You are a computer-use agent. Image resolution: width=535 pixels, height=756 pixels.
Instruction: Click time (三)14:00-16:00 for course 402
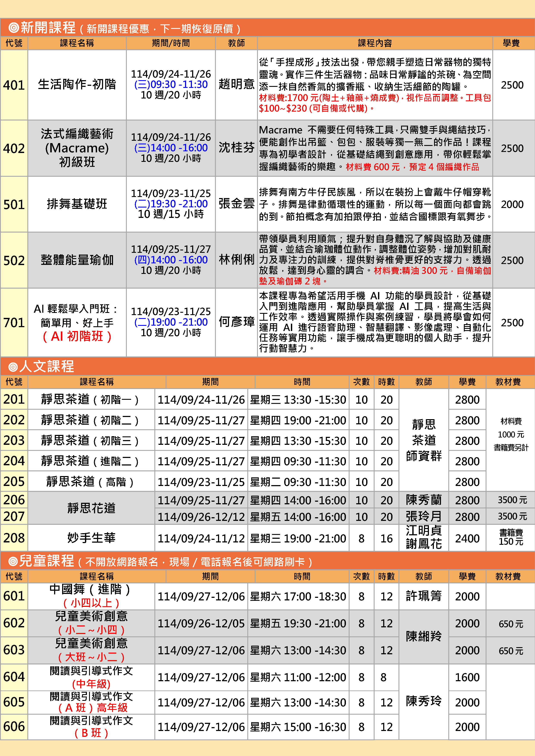[x=171, y=147]
